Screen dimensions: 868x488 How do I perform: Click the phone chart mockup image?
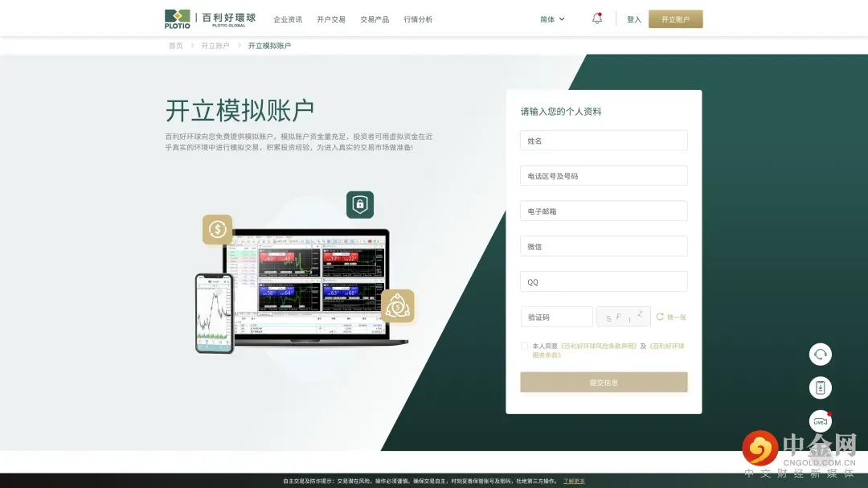click(x=215, y=313)
